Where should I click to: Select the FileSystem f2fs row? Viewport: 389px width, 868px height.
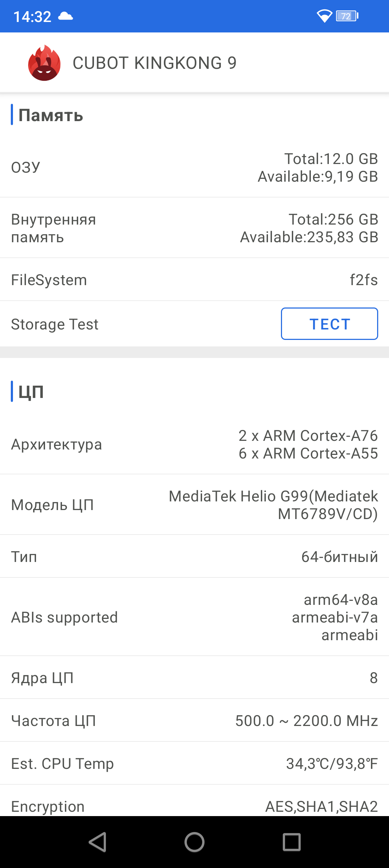tap(194, 280)
